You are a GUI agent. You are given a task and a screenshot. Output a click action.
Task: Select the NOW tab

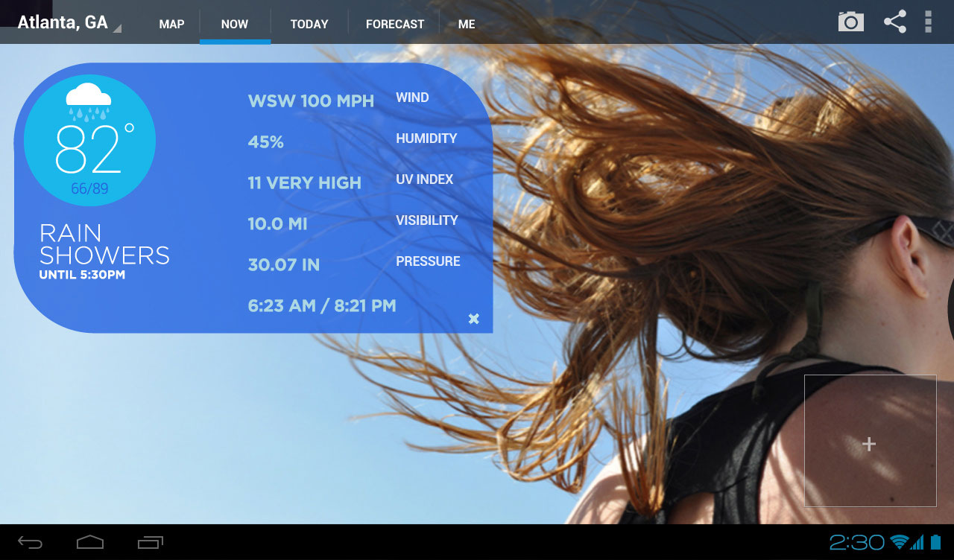(x=235, y=24)
